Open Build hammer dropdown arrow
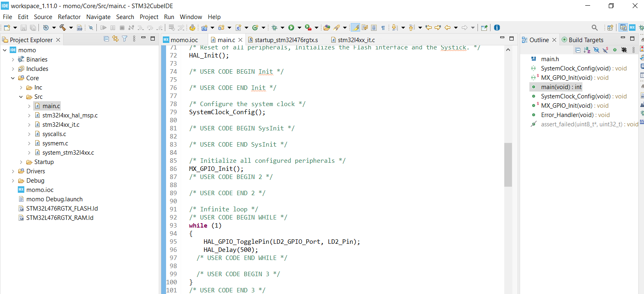The height and width of the screenshot is (294, 644). 71,28
